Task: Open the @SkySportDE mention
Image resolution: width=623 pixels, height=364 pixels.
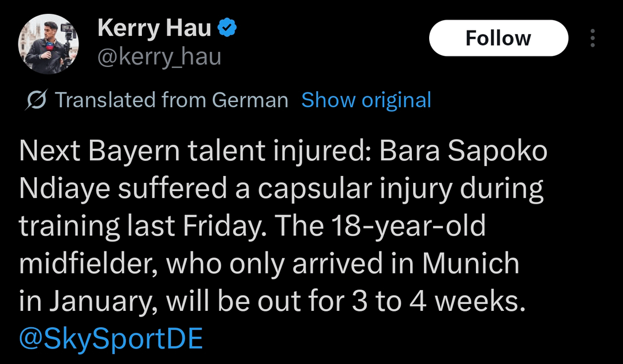Action: (111, 339)
